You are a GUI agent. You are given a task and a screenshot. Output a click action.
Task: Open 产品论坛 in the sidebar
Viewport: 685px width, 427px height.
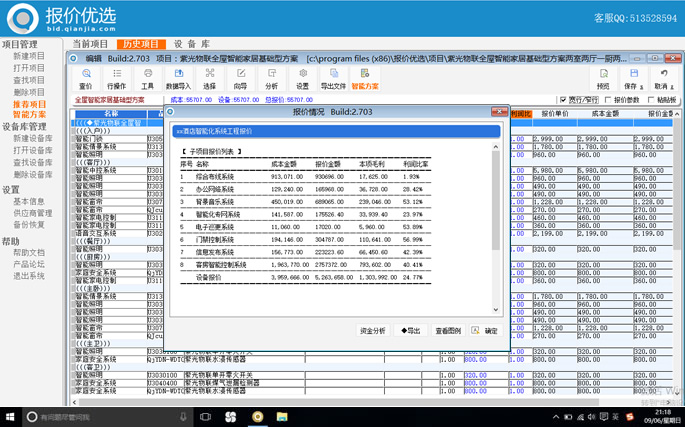coord(29,264)
